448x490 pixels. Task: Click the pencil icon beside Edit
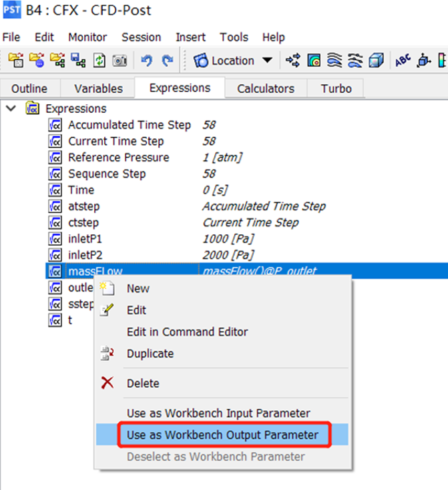[107, 310]
